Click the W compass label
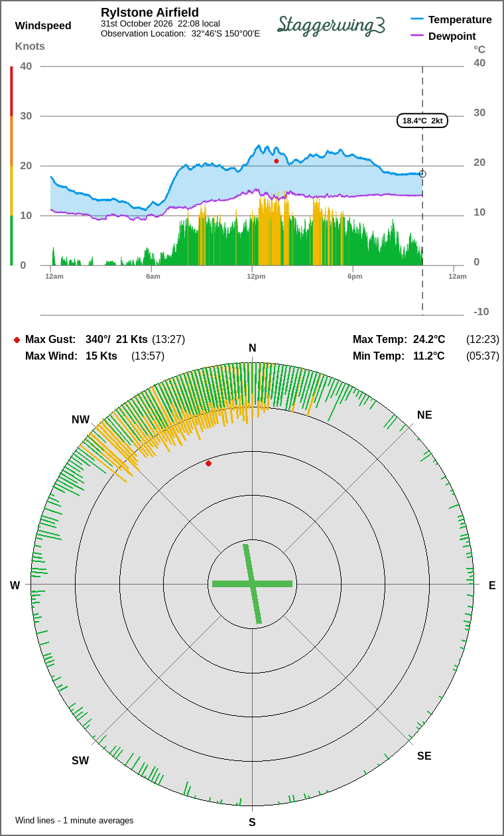 pyautogui.click(x=15, y=585)
